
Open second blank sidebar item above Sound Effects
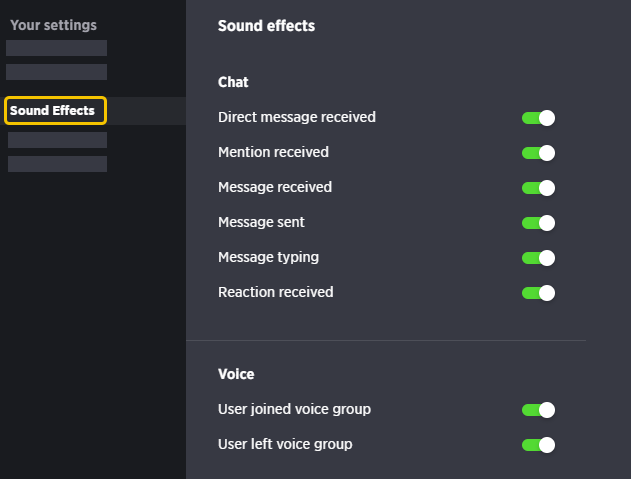(56, 72)
